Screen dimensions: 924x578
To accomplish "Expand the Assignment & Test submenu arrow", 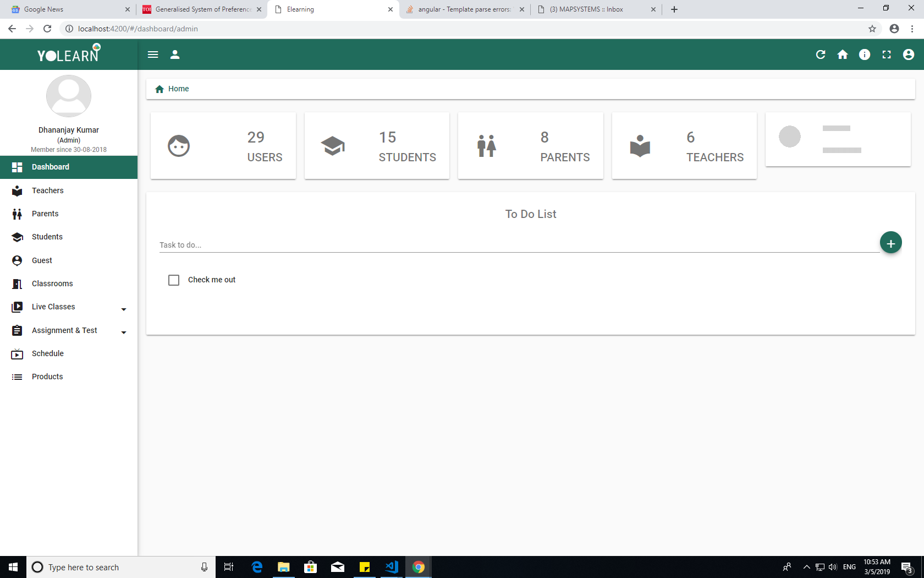I will 124,332.
